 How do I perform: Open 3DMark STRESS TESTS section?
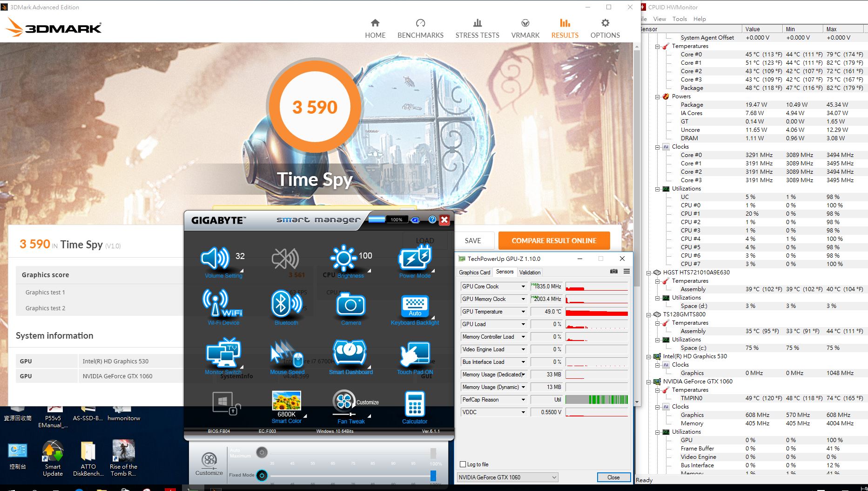[477, 28]
